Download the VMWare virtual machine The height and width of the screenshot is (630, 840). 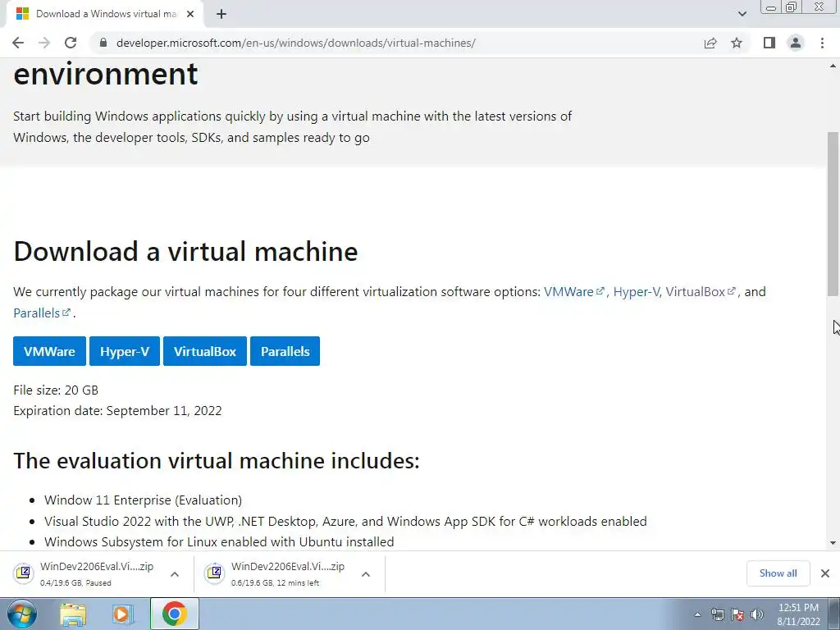click(x=49, y=351)
